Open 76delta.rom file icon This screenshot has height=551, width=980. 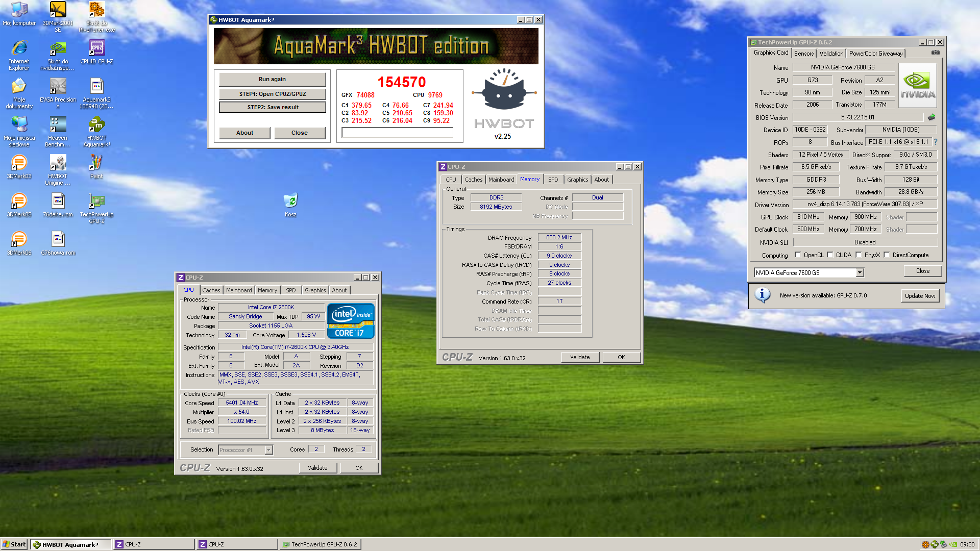(58, 205)
